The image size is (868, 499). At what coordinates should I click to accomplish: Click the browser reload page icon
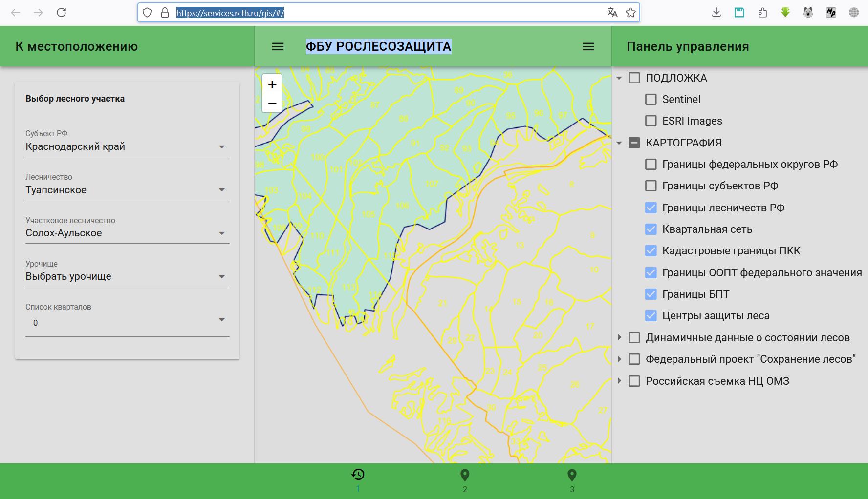pyautogui.click(x=62, y=13)
